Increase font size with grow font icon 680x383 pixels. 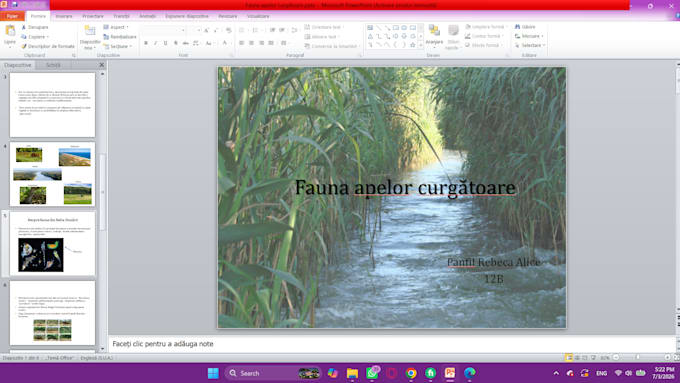[x=206, y=30]
